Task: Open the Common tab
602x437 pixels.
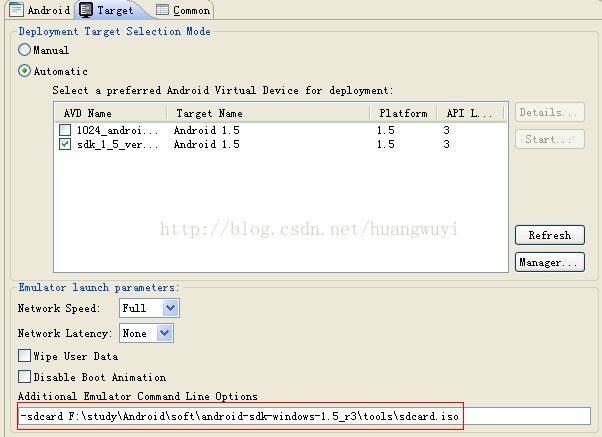Action: coord(184,10)
